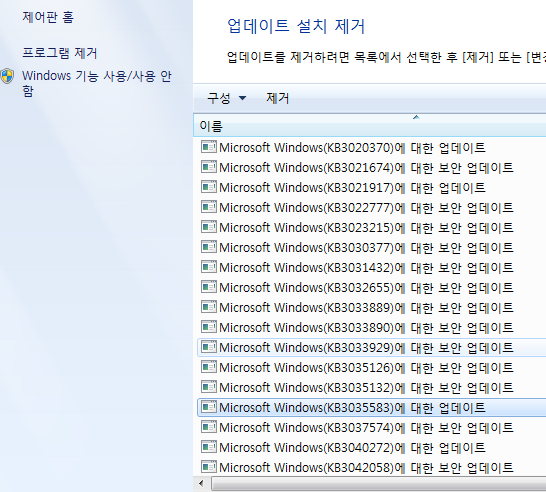Screen dimensions: 546x492
Task: Click icon of KB3032655 security update
Action: (209, 287)
